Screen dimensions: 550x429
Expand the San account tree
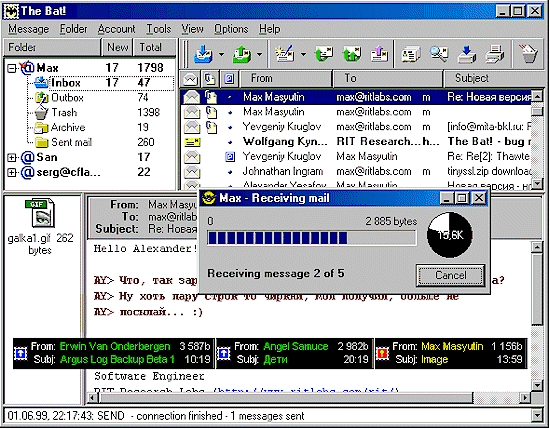tap(12, 157)
